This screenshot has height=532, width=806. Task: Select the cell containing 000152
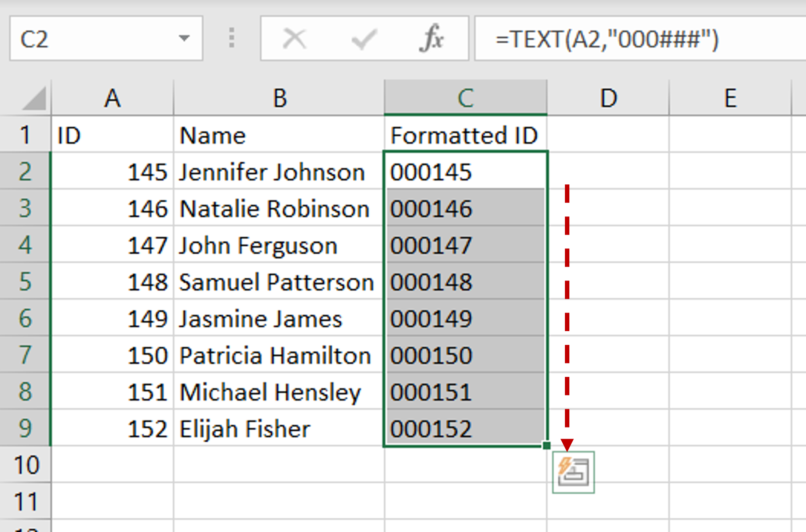(x=465, y=428)
